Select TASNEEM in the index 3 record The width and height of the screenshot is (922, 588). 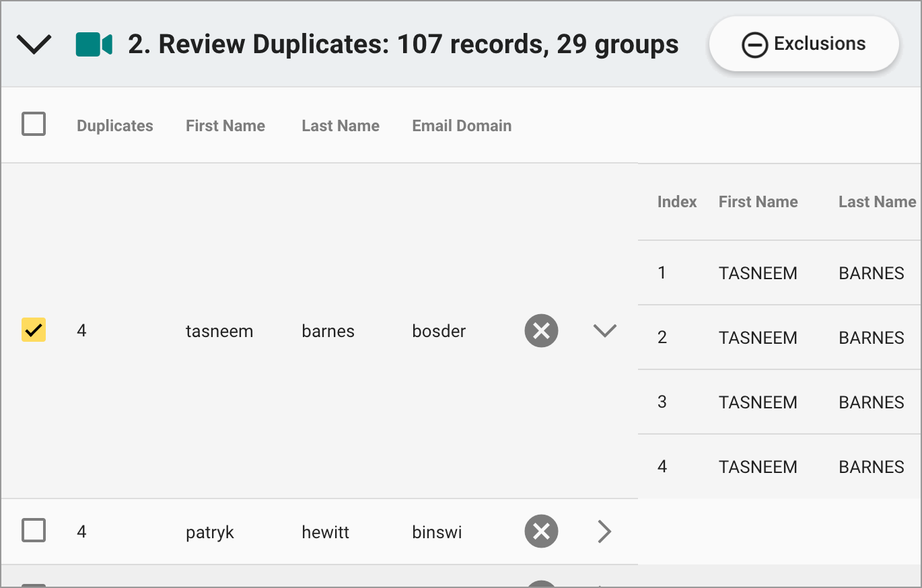pyautogui.click(x=758, y=402)
